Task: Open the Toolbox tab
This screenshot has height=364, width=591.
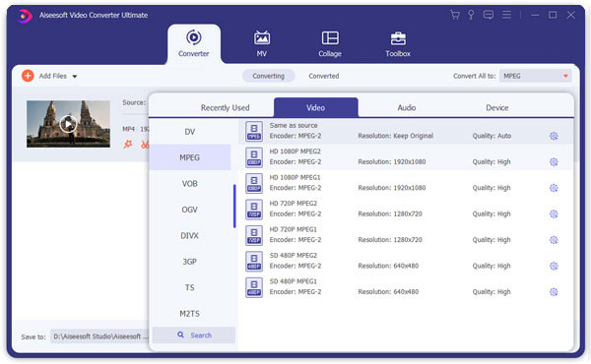Action: [398, 43]
